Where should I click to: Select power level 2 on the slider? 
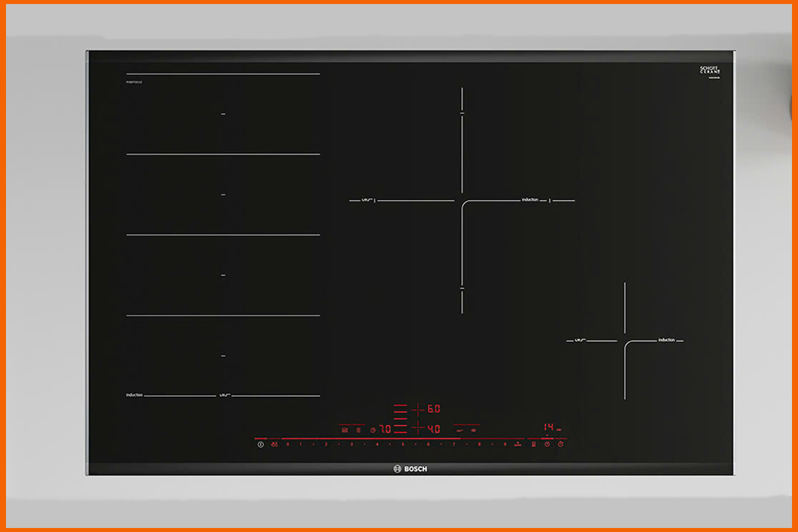click(326, 444)
